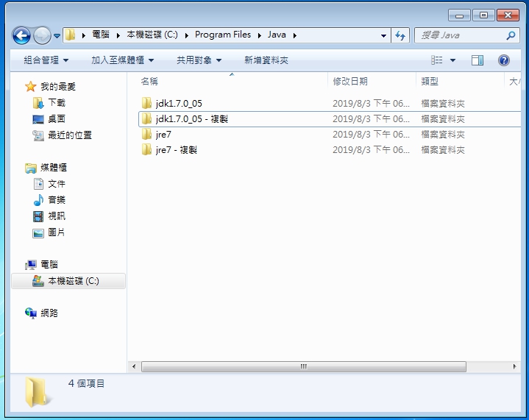
Task: Sort by the 修改日期 column header
Action: (x=350, y=82)
